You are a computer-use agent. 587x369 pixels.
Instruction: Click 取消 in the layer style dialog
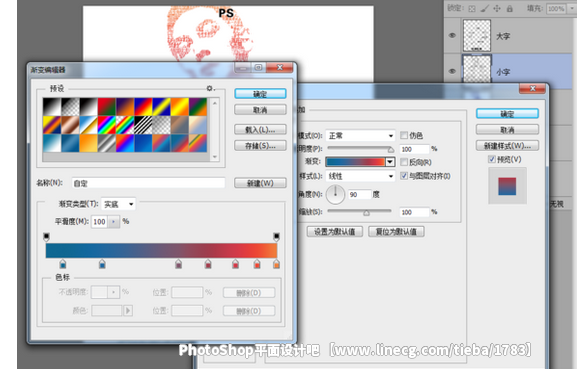[x=507, y=129]
